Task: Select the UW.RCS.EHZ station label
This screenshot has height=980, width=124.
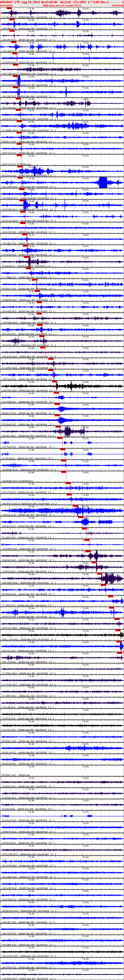Action: [28, 617]
